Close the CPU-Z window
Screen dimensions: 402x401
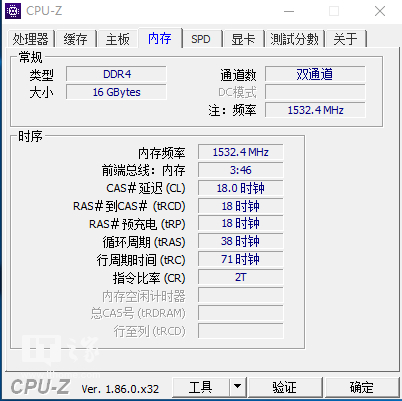[380, 11]
